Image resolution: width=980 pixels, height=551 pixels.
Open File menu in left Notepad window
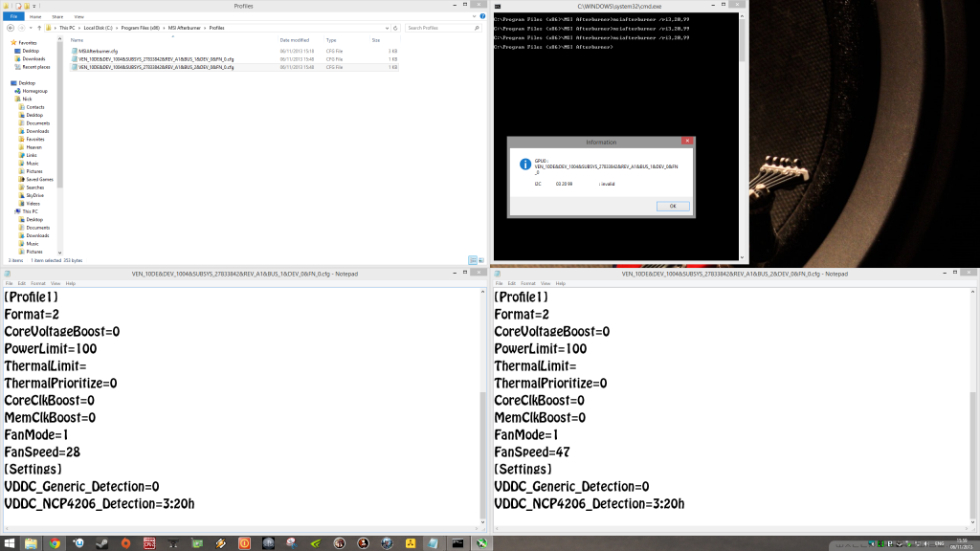tap(9, 283)
